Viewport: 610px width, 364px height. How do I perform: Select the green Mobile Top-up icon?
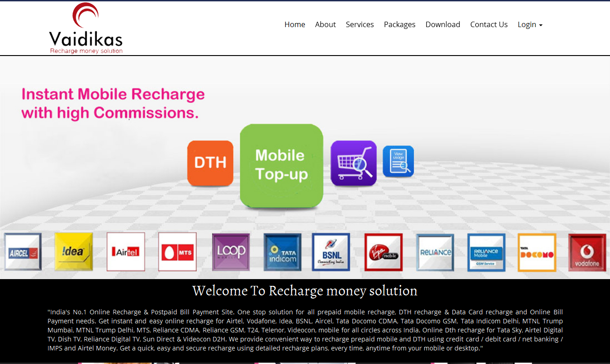281,166
